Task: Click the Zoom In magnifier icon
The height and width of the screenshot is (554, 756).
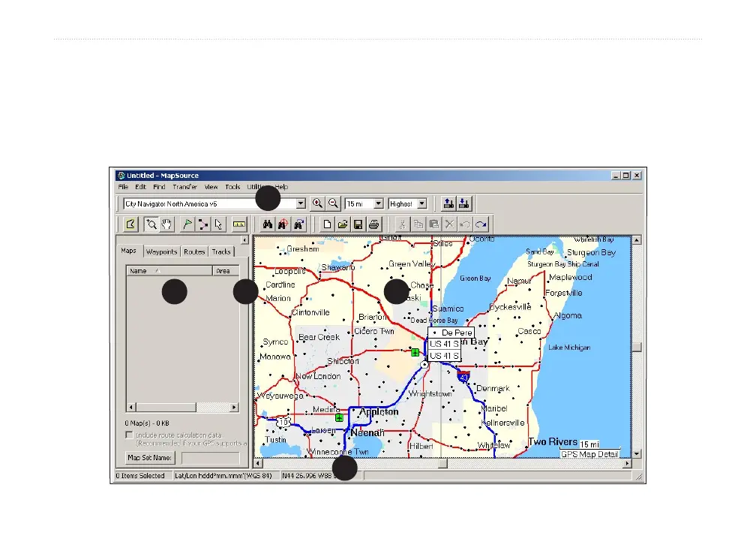Action: pyautogui.click(x=318, y=203)
